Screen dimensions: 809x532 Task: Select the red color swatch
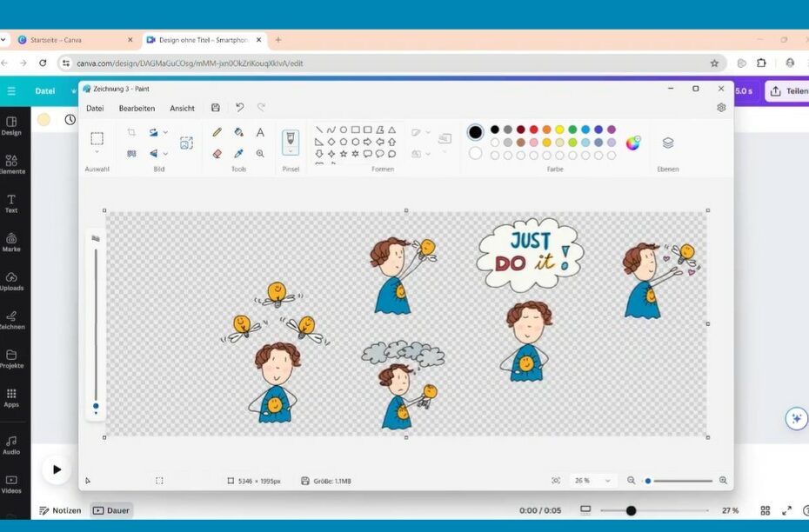pos(533,130)
